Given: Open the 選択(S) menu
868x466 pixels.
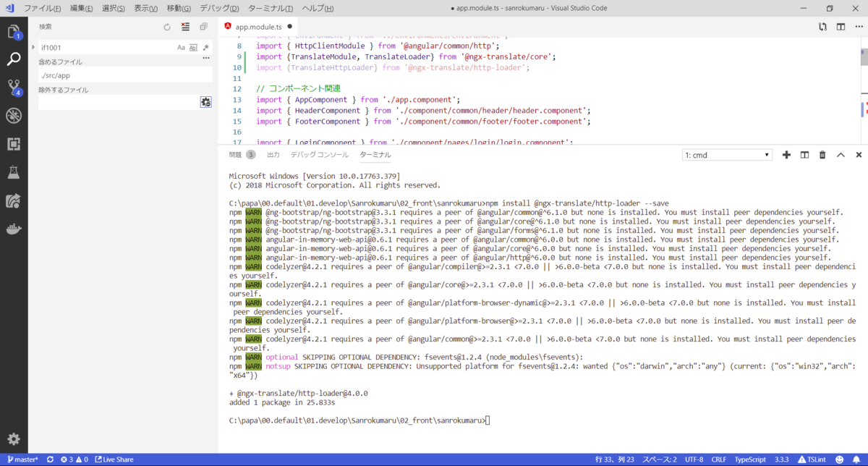Looking at the screenshot, I should click(114, 8).
